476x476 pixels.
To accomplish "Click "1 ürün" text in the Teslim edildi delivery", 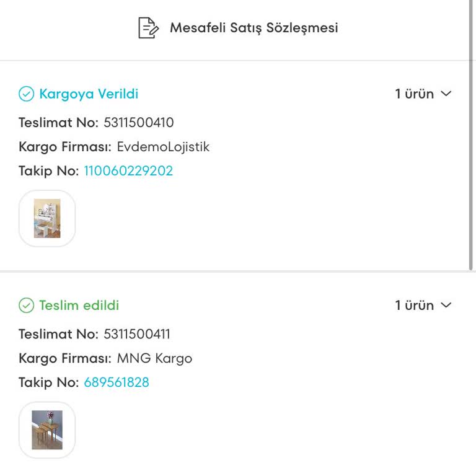I will [x=414, y=306].
